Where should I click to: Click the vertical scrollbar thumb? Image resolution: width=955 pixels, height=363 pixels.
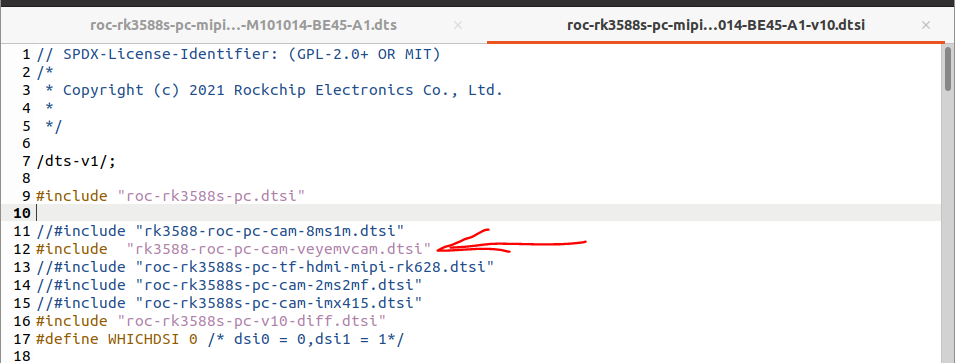[948, 68]
